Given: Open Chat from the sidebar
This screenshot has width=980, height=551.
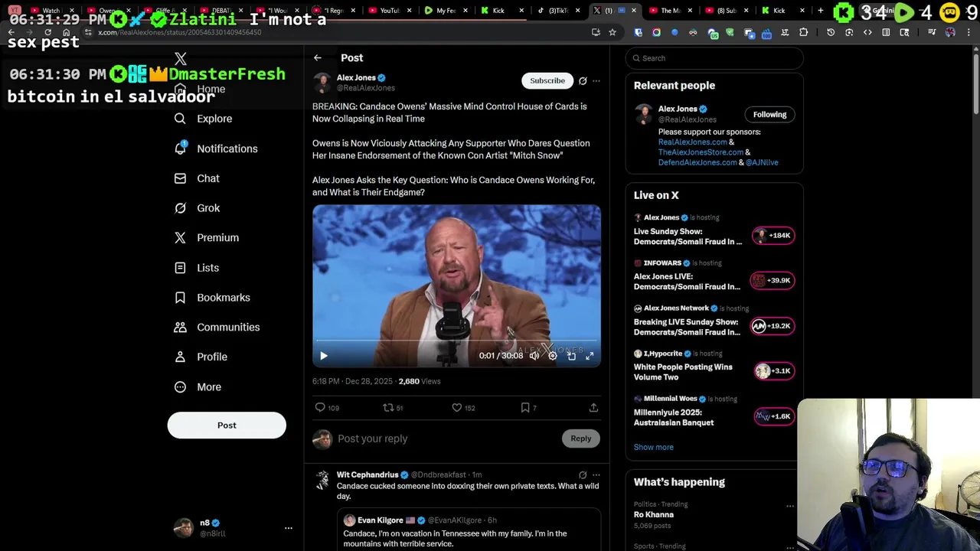Looking at the screenshot, I should coord(198,178).
